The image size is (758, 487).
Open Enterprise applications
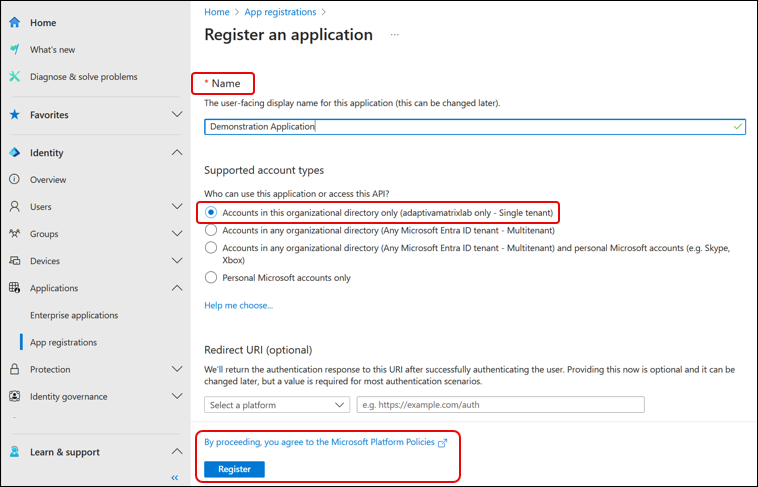click(74, 315)
